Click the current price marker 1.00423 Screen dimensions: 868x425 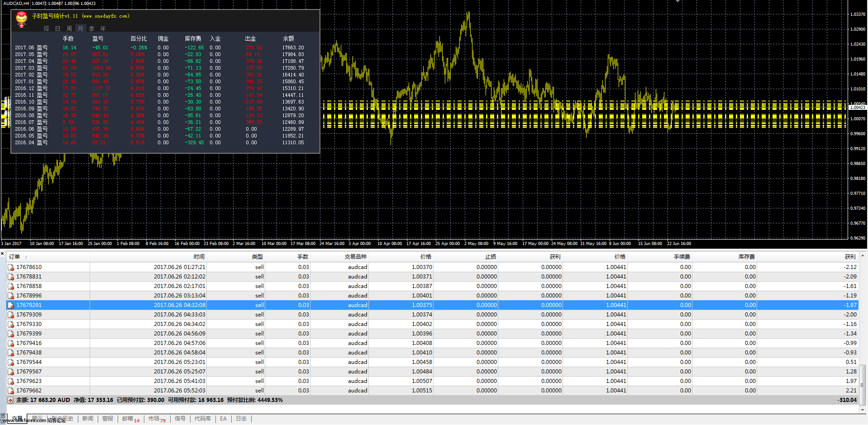tap(858, 108)
